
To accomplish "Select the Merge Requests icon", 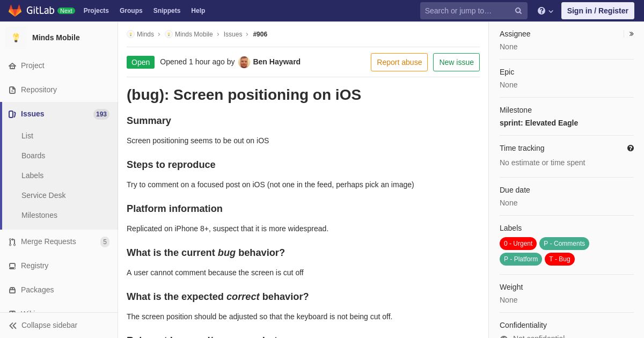I will tap(12, 242).
